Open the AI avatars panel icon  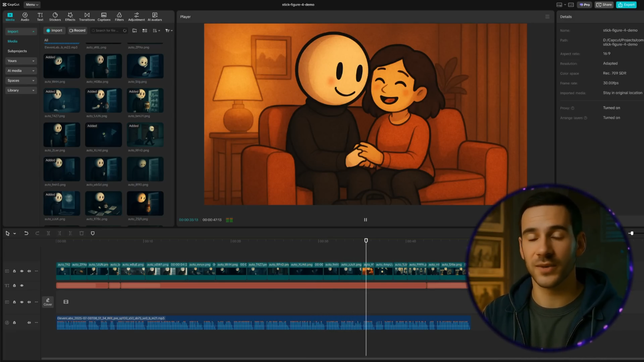click(x=154, y=17)
